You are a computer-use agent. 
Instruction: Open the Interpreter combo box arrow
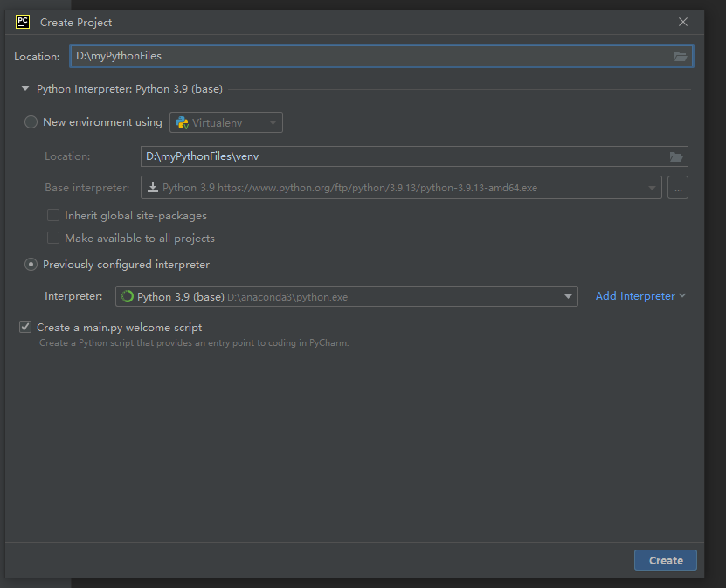click(x=568, y=297)
